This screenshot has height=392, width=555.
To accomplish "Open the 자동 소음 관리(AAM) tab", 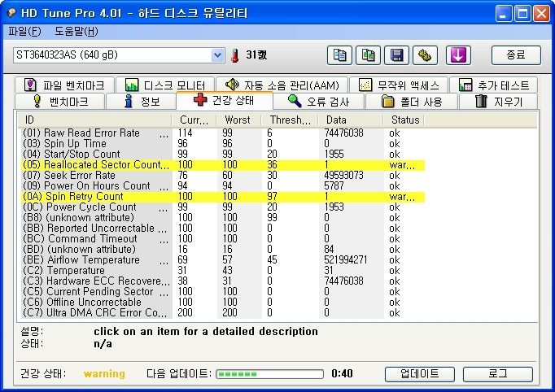I will [282, 85].
